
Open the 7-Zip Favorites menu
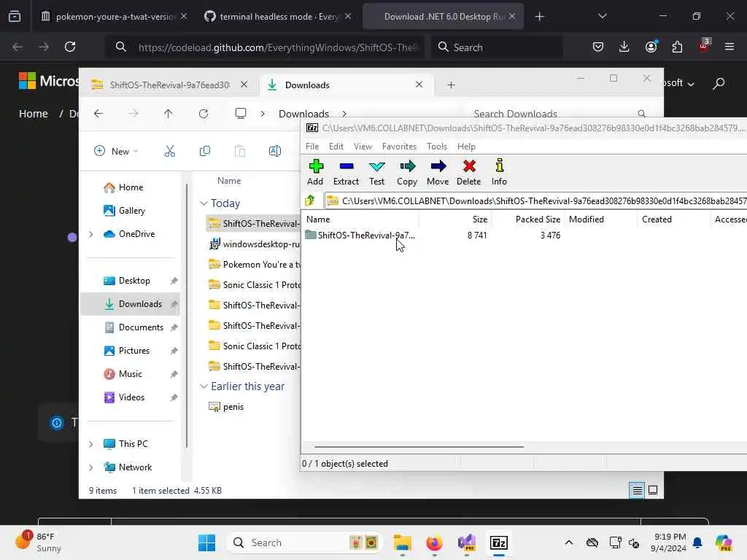coord(399,146)
